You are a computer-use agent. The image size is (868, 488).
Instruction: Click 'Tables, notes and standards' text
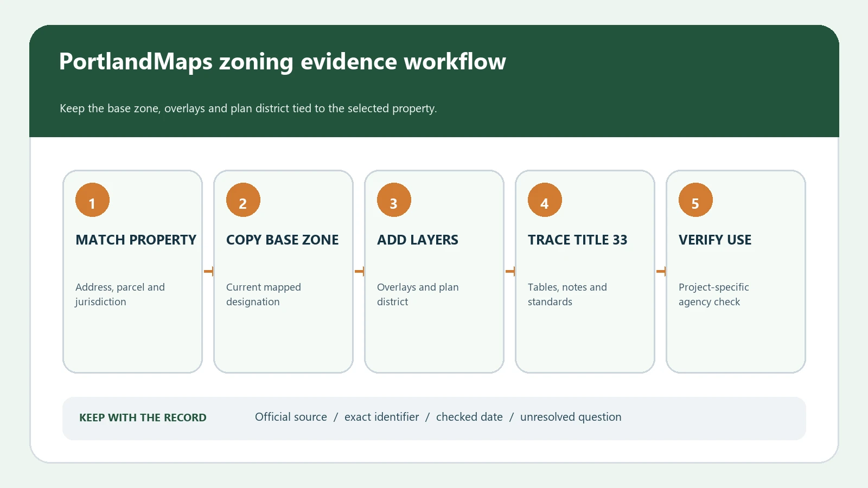(567, 294)
